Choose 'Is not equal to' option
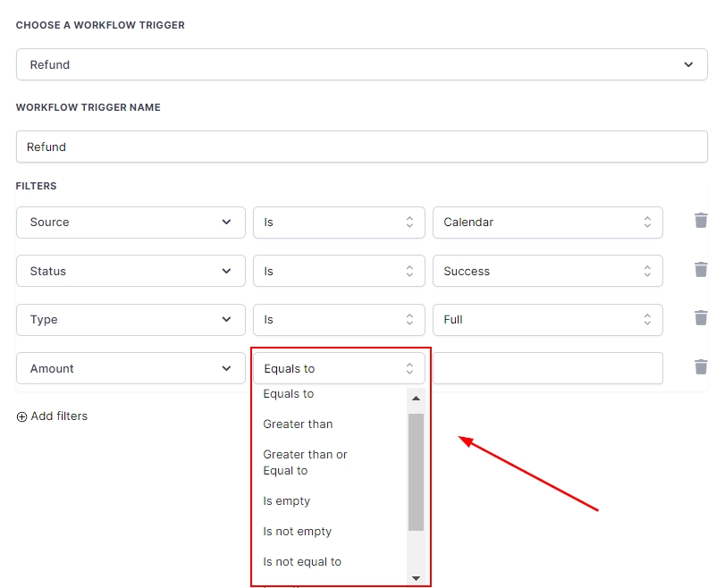 click(302, 562)
